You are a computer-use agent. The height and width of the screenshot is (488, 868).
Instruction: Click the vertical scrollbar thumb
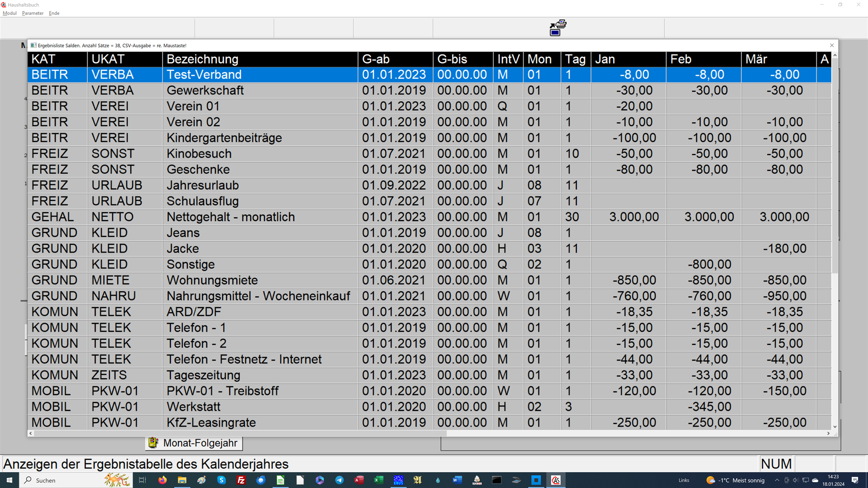tap(835, 166)
